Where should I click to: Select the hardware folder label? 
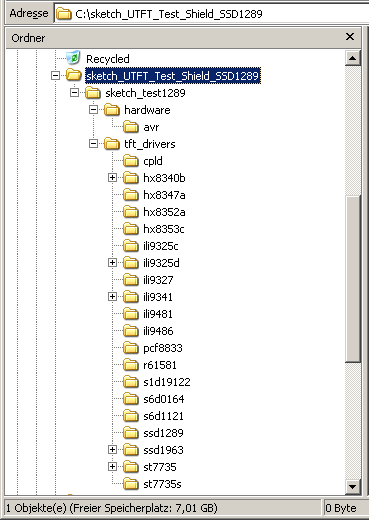(147, 110)
